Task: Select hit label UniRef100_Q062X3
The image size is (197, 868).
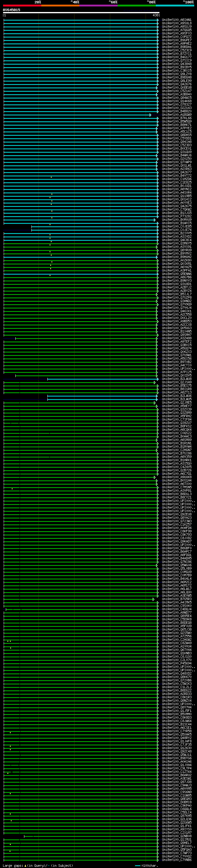Action: pyautogui.click(x=177, y=351)
